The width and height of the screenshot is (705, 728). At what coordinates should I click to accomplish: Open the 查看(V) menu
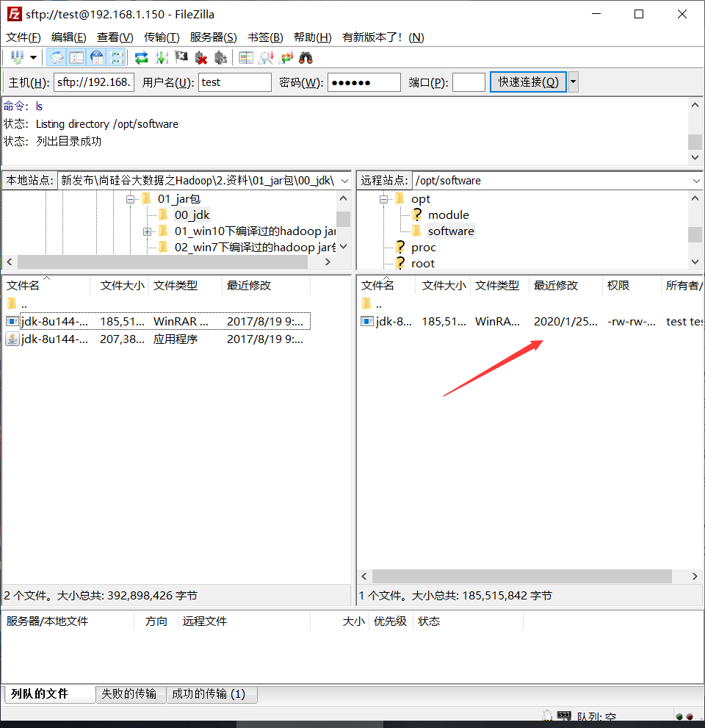[x=115, y=37]
